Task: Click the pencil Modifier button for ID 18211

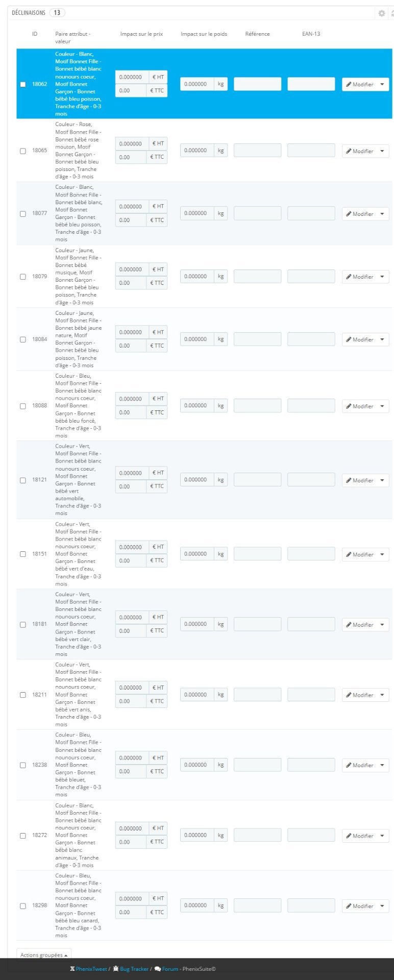Action: [x=359, y=695]
